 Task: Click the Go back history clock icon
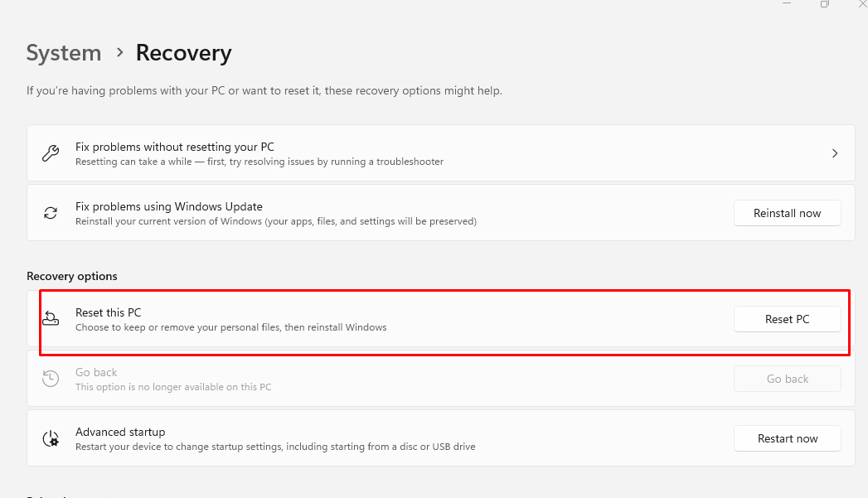[51, 379]
